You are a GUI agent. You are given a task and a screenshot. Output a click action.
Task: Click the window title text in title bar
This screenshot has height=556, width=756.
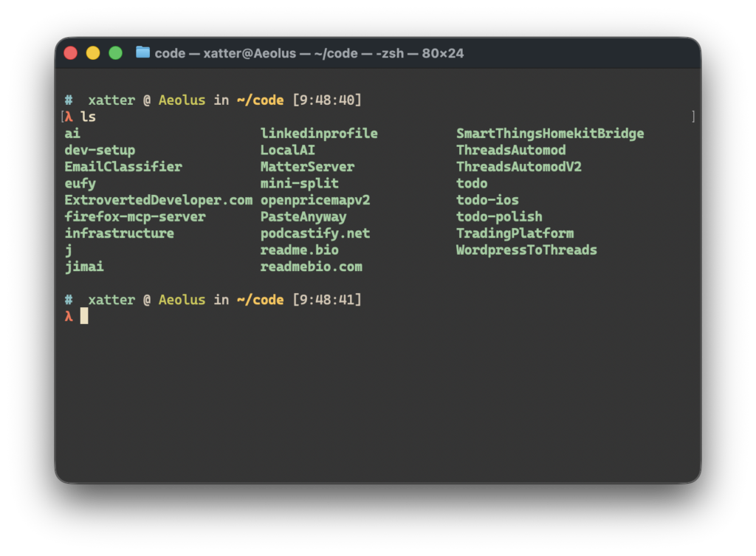(309, 53)
